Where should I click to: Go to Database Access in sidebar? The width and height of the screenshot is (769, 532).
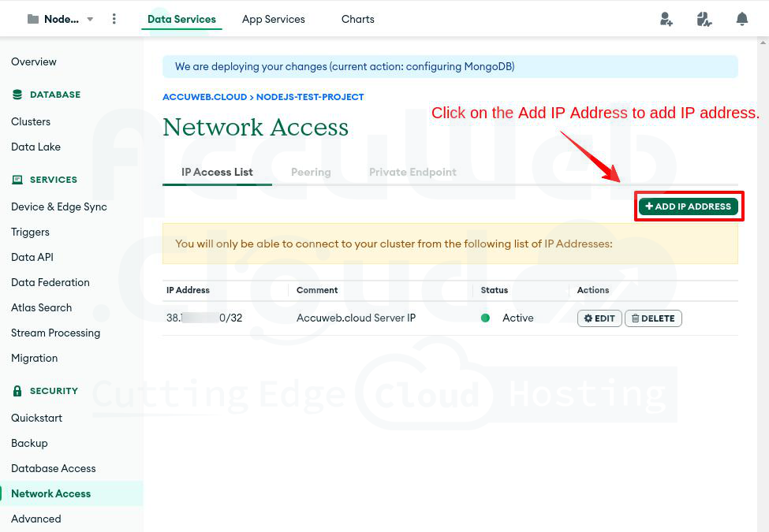pyautogui.click(x=54, y=468)
